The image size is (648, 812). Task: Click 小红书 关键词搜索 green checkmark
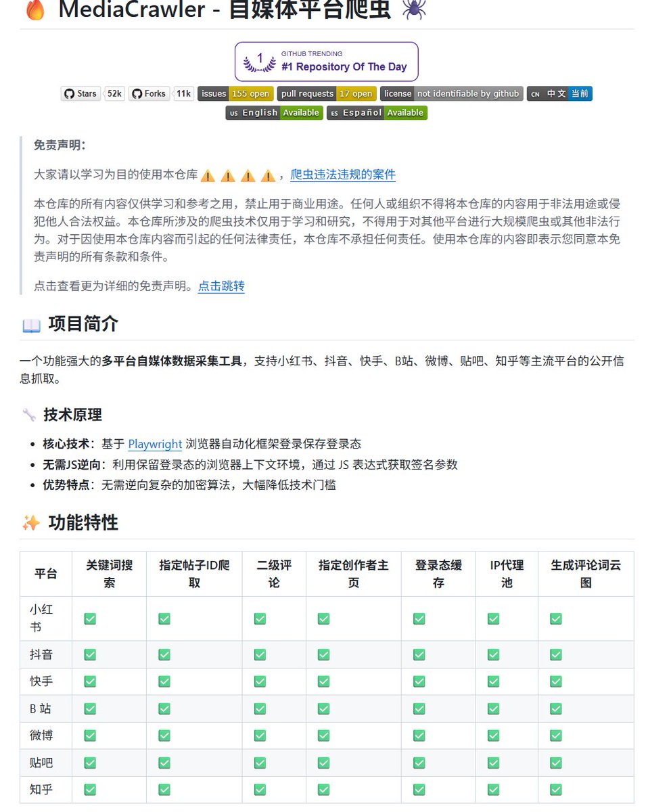pos(90,618)
